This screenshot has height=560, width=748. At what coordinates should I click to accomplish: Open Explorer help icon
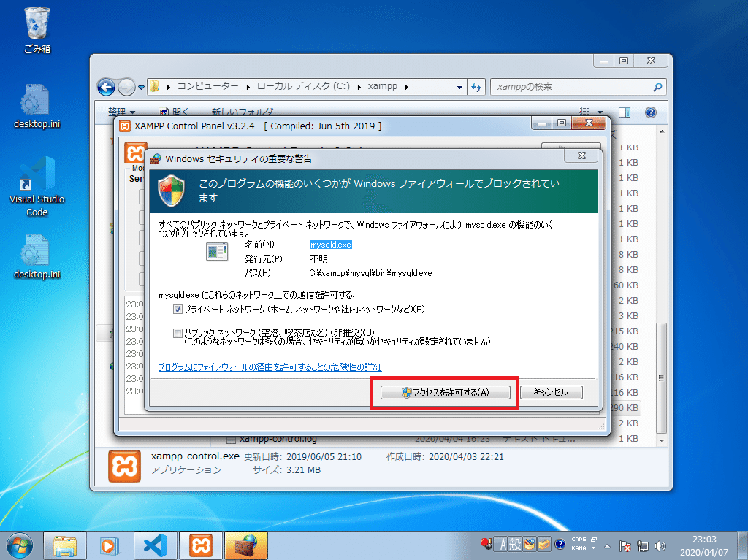(x=651, y=112)
